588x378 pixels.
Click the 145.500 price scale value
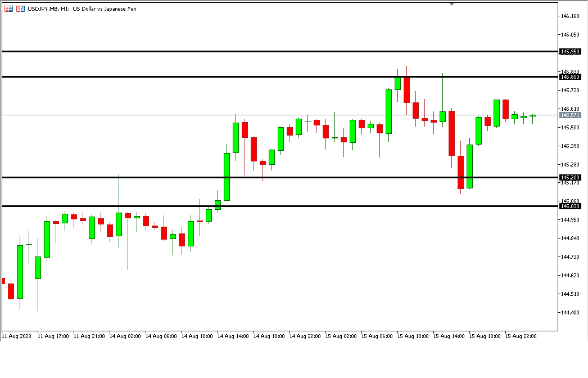tap(570, 127)
